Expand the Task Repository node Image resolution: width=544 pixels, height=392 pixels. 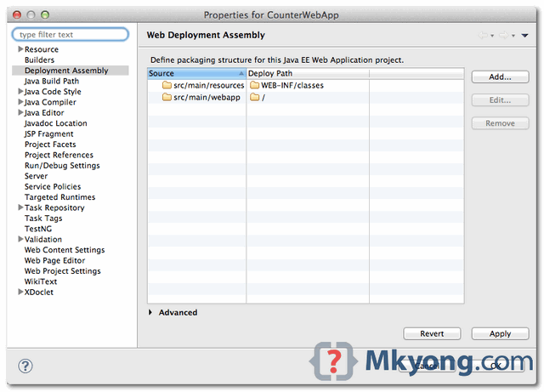[20, 207]
